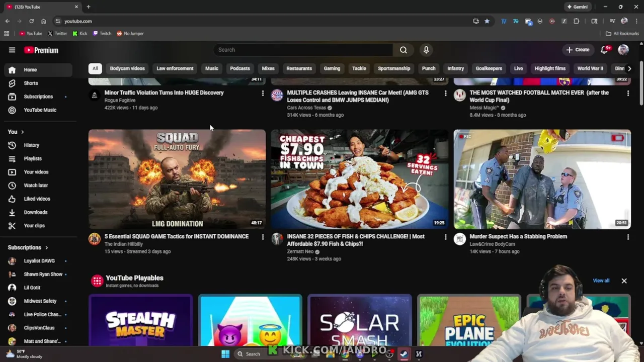The image size is (644, 362).
Task: Play the SQUAD Full-Auto Fury thumbnail
Action: pyautogui.click(x=177, y=179)
